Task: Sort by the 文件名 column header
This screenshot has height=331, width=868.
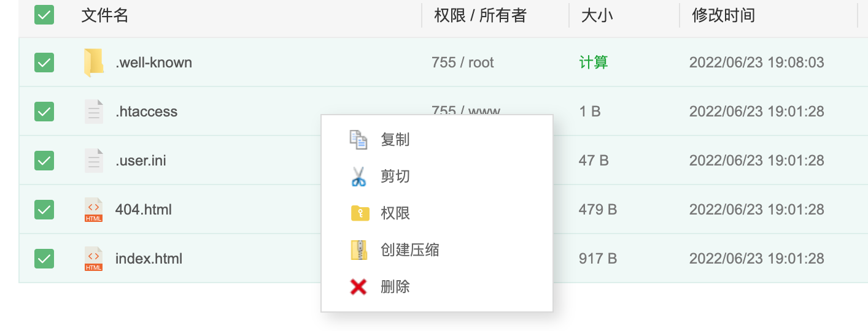Action: pyautogui.click(x=104, y=15)
